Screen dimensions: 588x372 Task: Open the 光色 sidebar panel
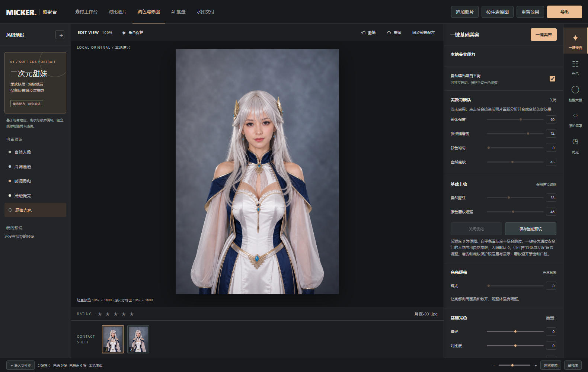pyautogui.click(x=575, y=67)
